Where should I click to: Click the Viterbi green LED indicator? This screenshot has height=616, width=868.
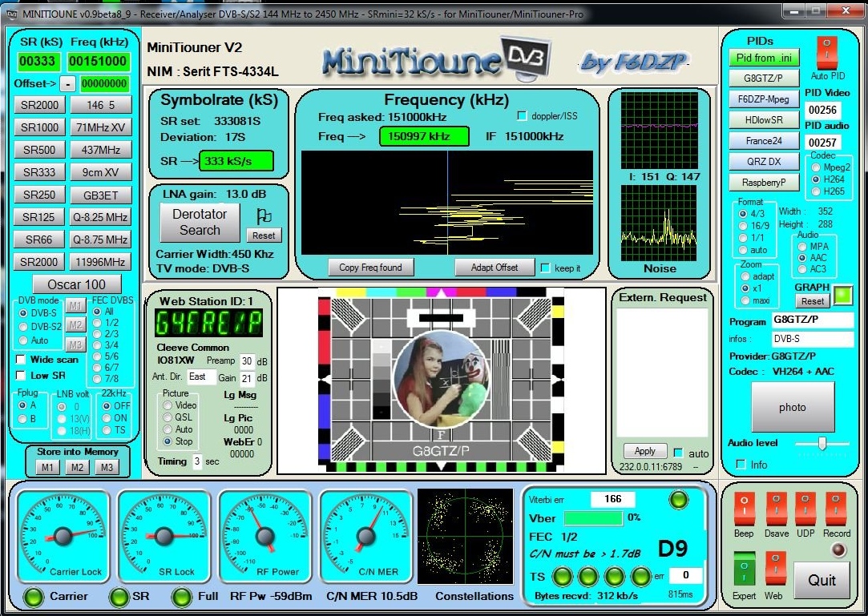pos(678,499)
